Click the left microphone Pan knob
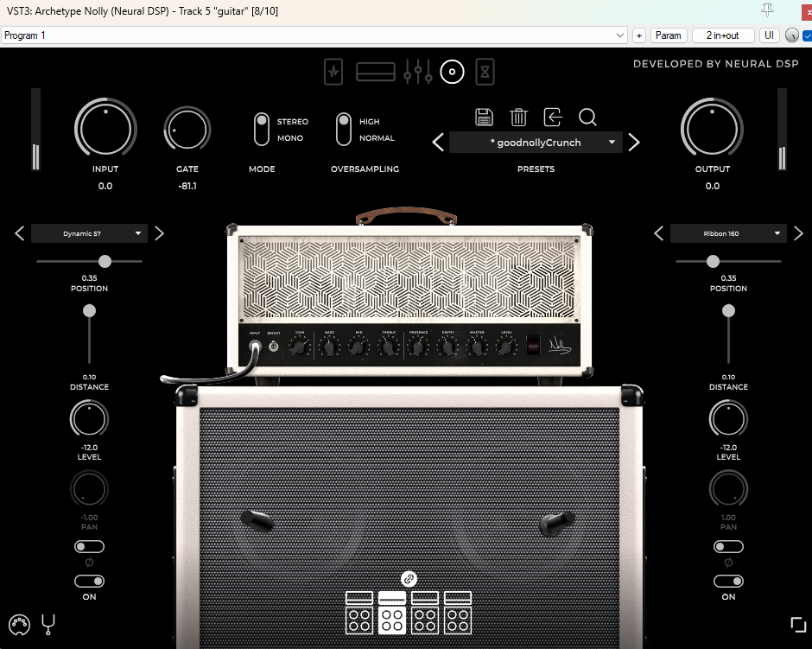 89,489
